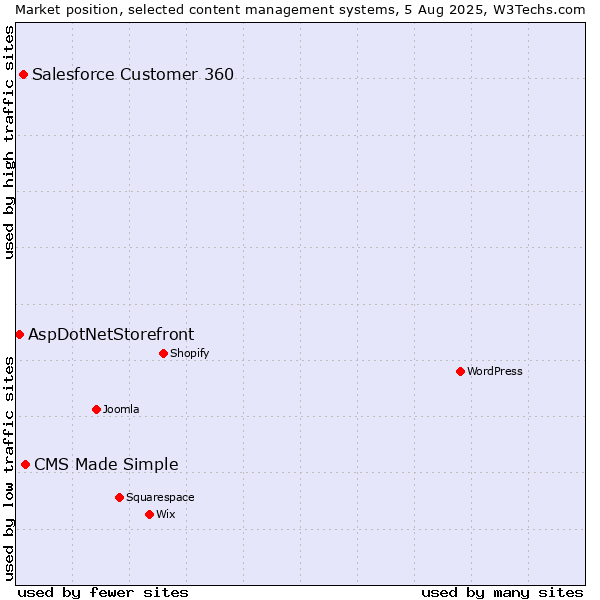Image resolution: width=600 pixels, height=600 pixels.
Task: Click the 'used by many sites' axis label
Action: (502, 593)
